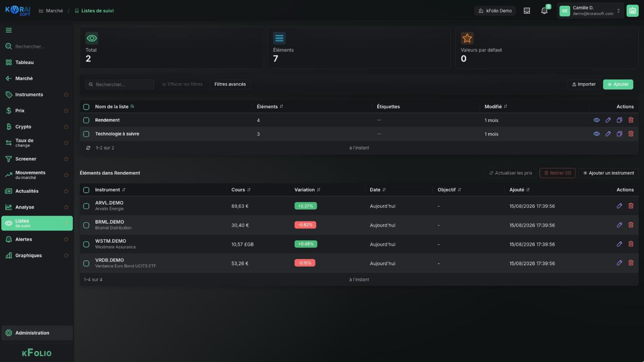Duplicate the Rendement list
Image resolution: width=644 pixels, height=362 pixels.
pos(619,120)
